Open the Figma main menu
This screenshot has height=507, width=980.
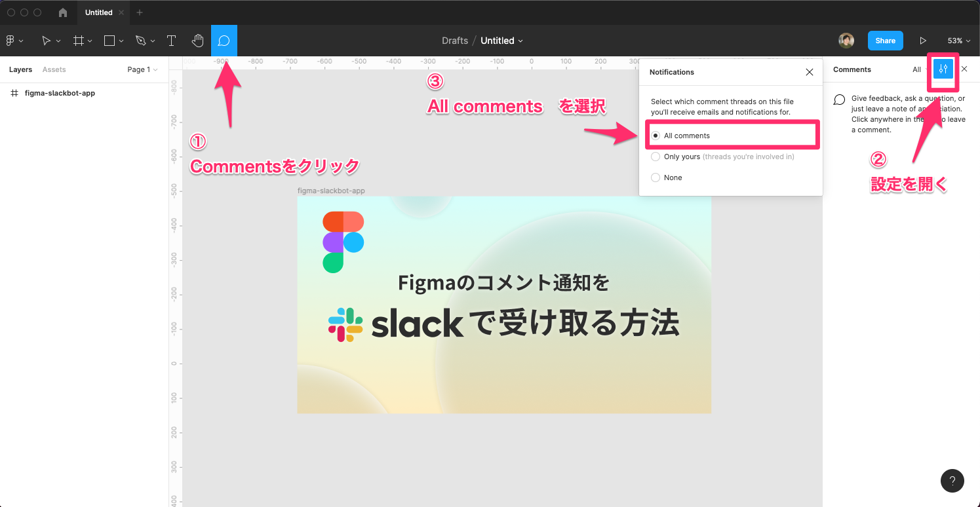point(10,40)
